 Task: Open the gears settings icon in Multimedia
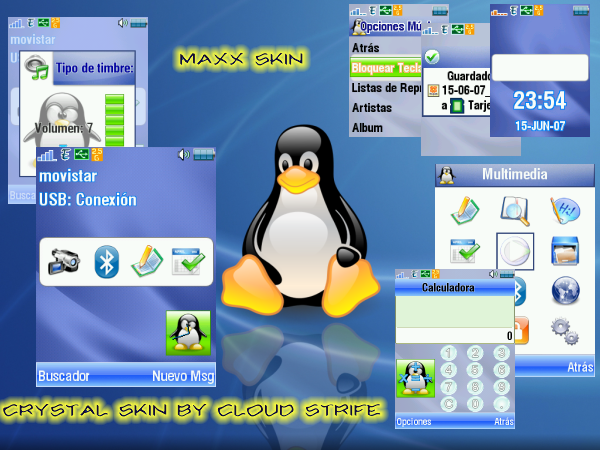click(x=565, y=331)
